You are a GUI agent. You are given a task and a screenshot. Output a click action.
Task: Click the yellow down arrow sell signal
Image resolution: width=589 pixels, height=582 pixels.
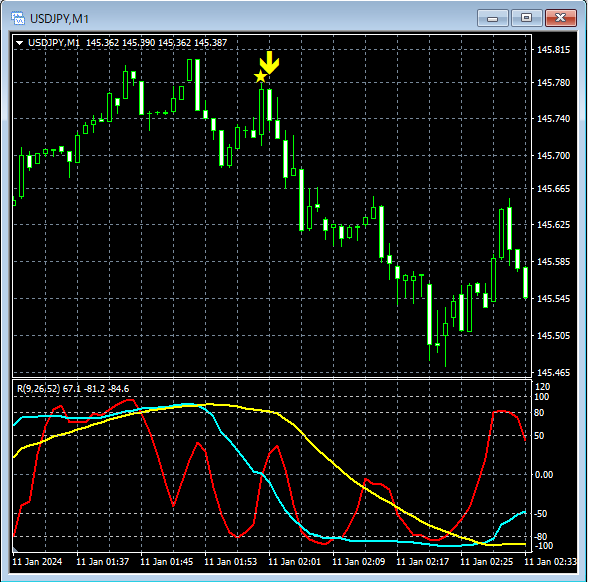point(269,63)
